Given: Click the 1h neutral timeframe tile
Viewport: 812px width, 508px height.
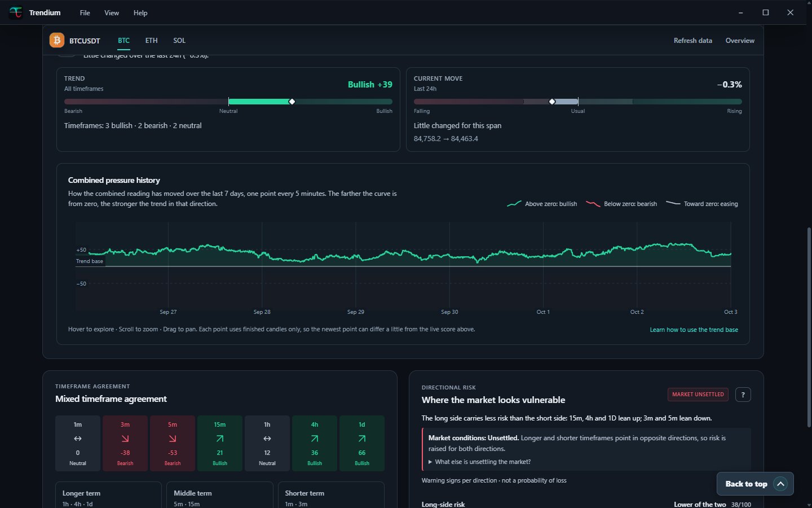Looking at the screenshot, I should click(267, 443).
